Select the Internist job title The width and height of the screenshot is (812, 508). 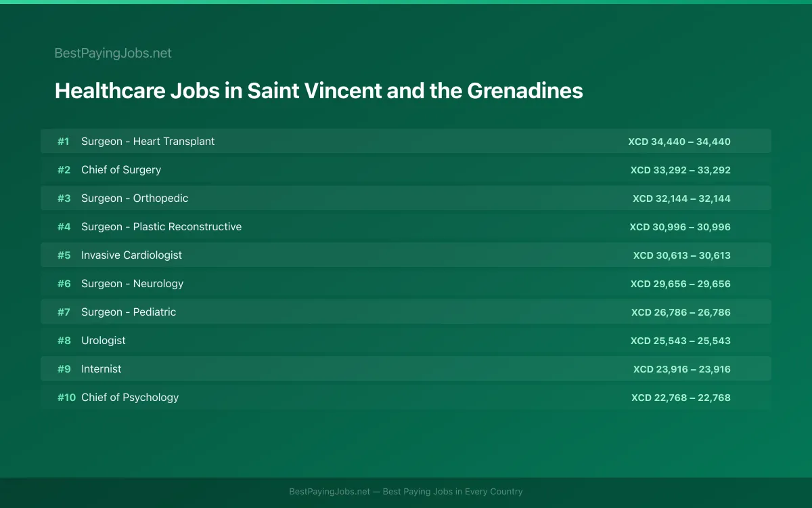click(101, 369)
